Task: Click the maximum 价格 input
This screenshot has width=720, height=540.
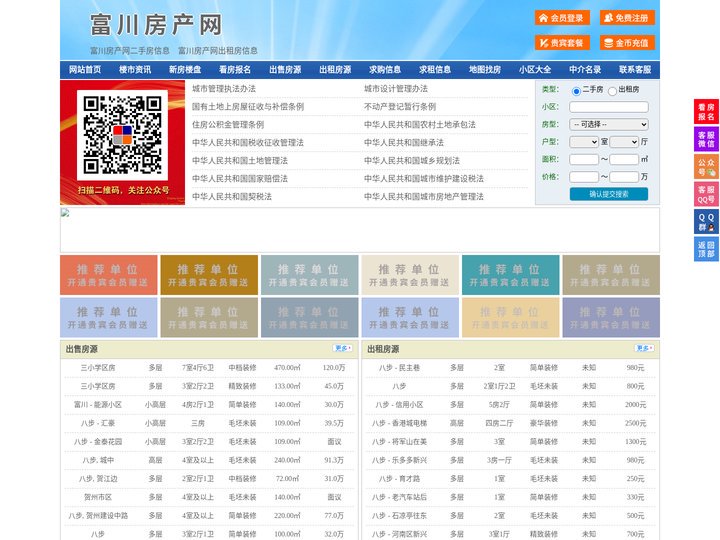Action: pyautogui.click(x=624, y=177)
